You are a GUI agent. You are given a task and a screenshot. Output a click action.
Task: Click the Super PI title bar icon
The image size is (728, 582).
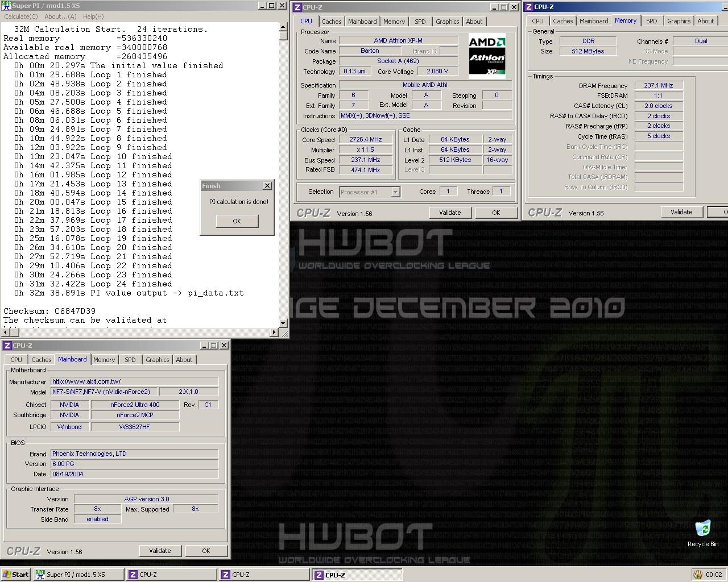(7, 6)
